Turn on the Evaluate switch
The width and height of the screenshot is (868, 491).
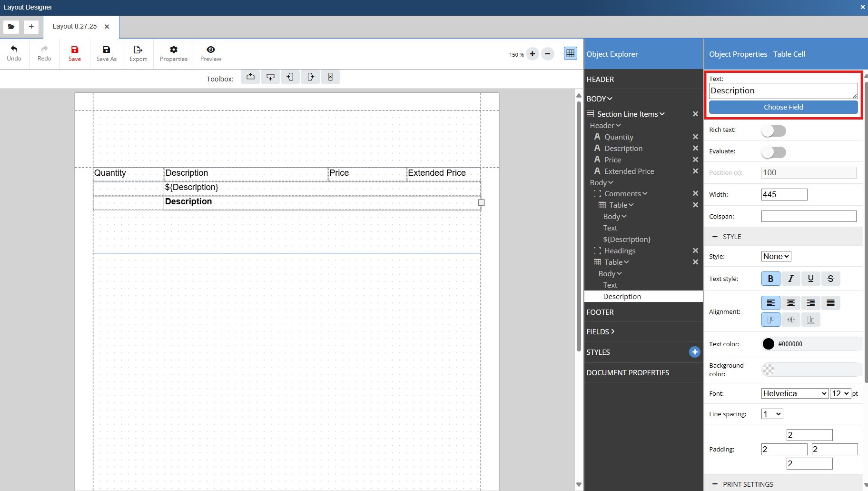[773, 152]
